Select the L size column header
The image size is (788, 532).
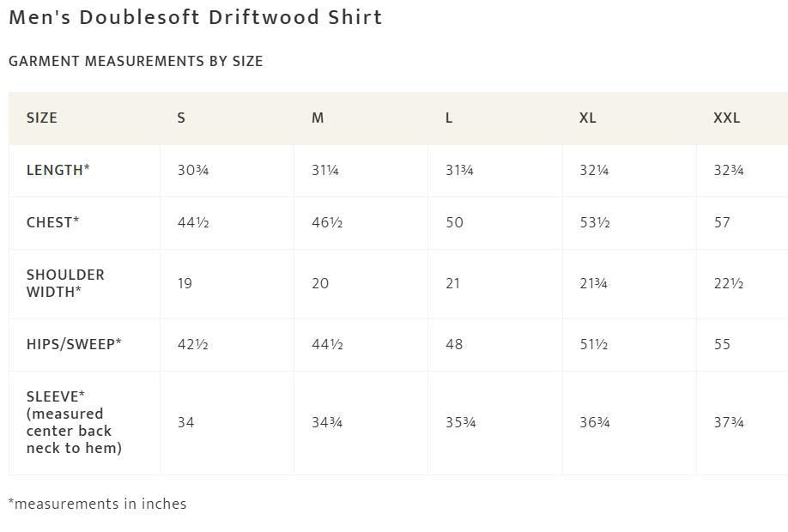coord(449,118)
